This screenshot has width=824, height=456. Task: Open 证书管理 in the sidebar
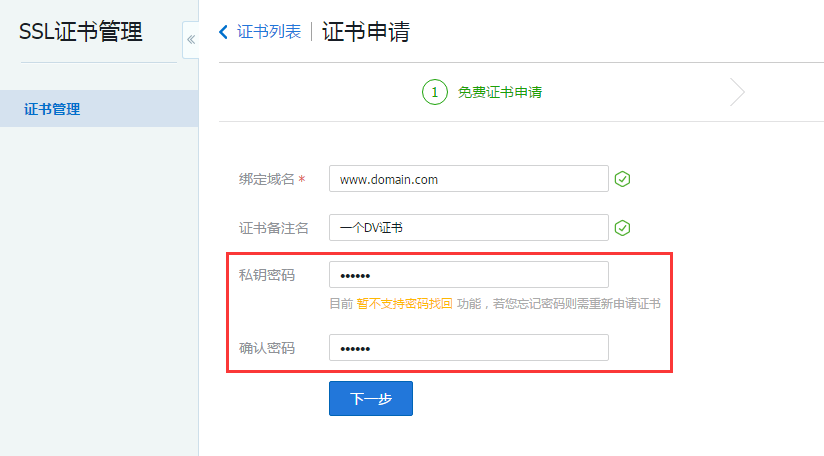(52, 109)
